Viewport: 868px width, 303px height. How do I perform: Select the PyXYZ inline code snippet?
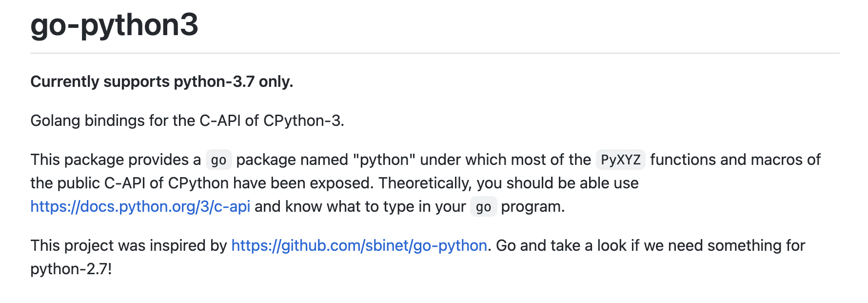point(620,160)
